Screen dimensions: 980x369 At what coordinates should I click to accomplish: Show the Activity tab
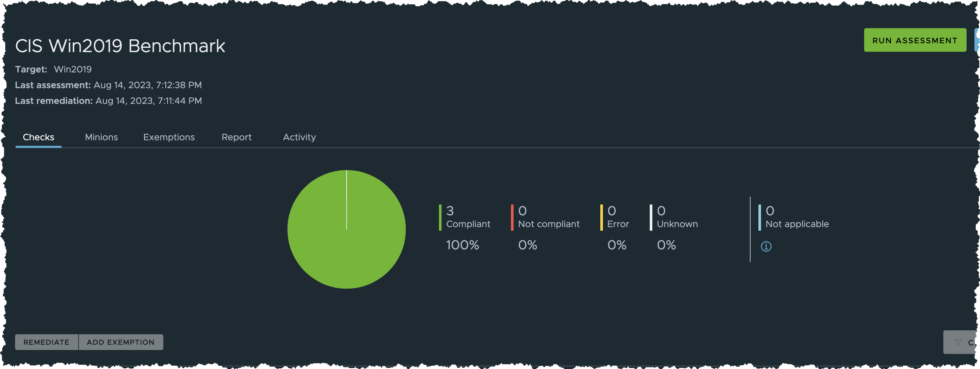tap(299, 137)
